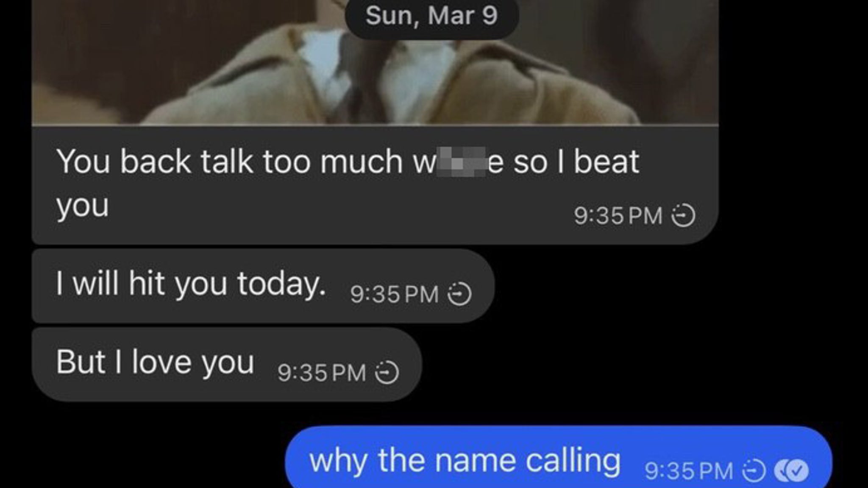Image resolution: width=868 pixels, height=488 pixels.
Task: Tap timer icon beside "But I love you"
Action: 387,372
